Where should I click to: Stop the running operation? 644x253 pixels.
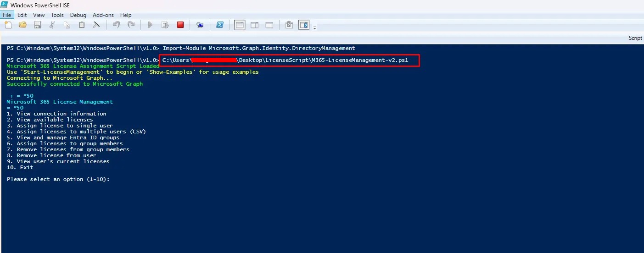click(x=180, y=25)
